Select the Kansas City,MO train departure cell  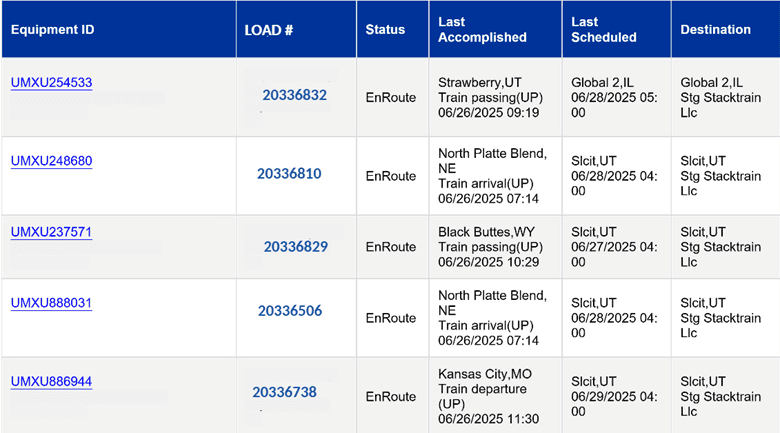click(x=495, y=395)
